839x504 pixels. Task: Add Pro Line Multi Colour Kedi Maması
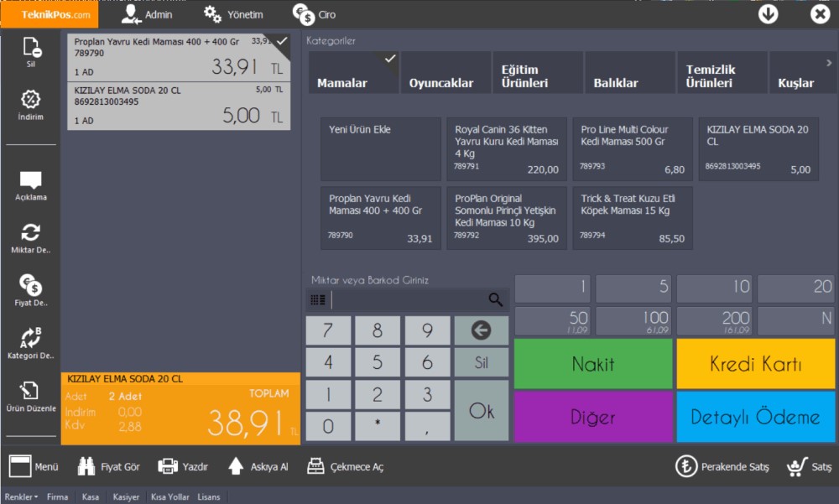(x=633, y=149)
